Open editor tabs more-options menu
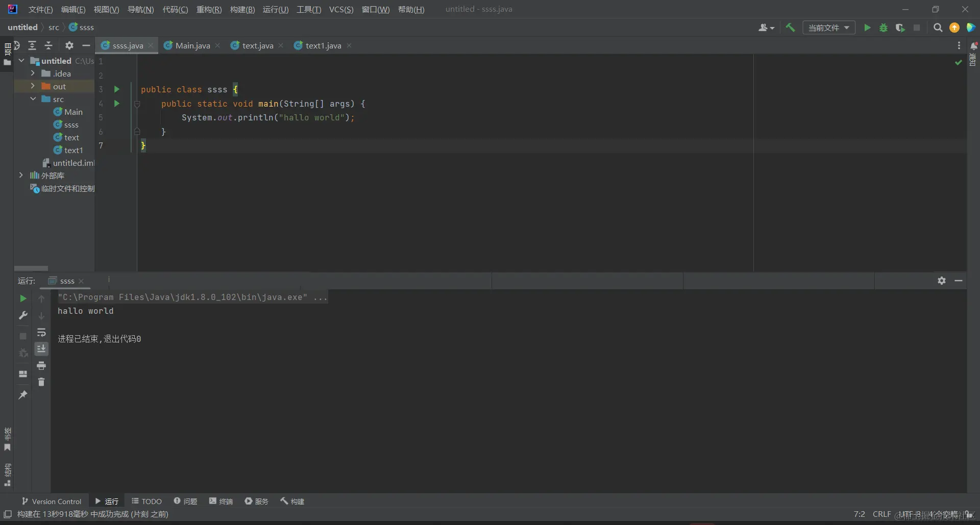 click(959, 45)
